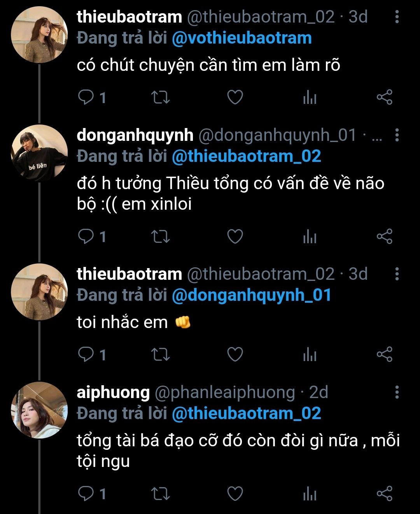Retweet the donganhquynh reply
The width and height of the screenshot is (420, 514).
pyautogui.click(x=160, y=237)
